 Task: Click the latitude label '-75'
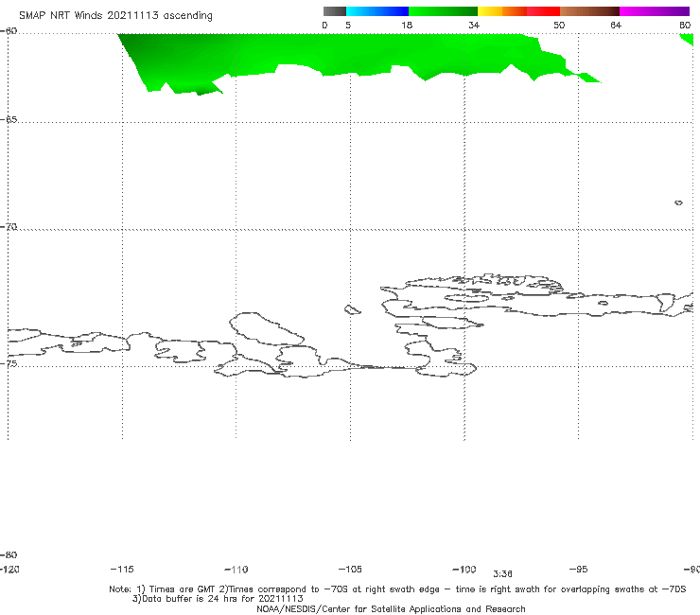pyautogui.click(x=9, y=363)
